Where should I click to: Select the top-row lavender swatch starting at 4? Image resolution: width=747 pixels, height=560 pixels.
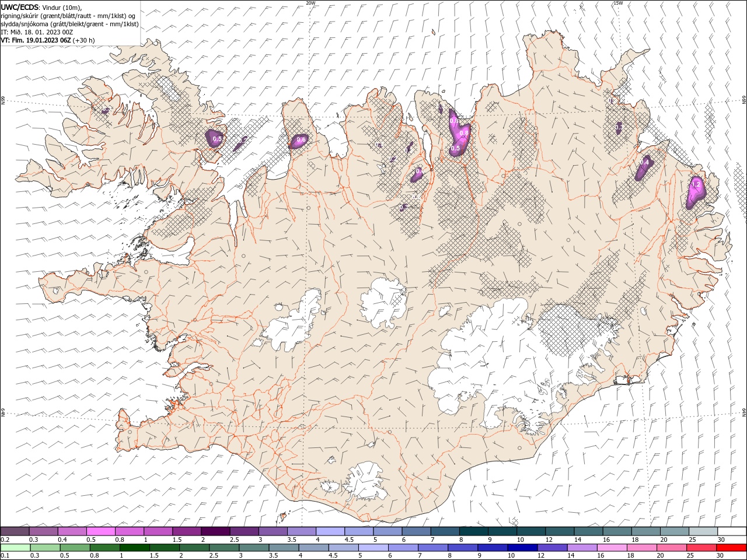[330, 531]
